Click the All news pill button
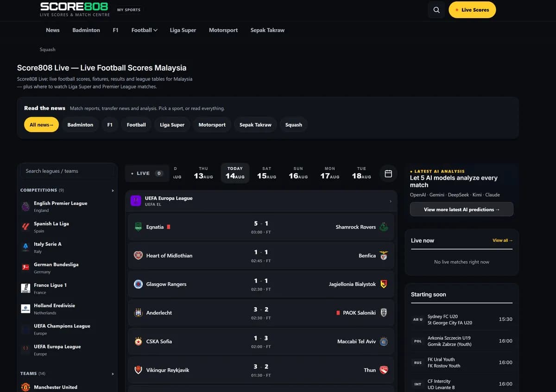This screenshot has height=392, width=556. click(x=41, y=125)
